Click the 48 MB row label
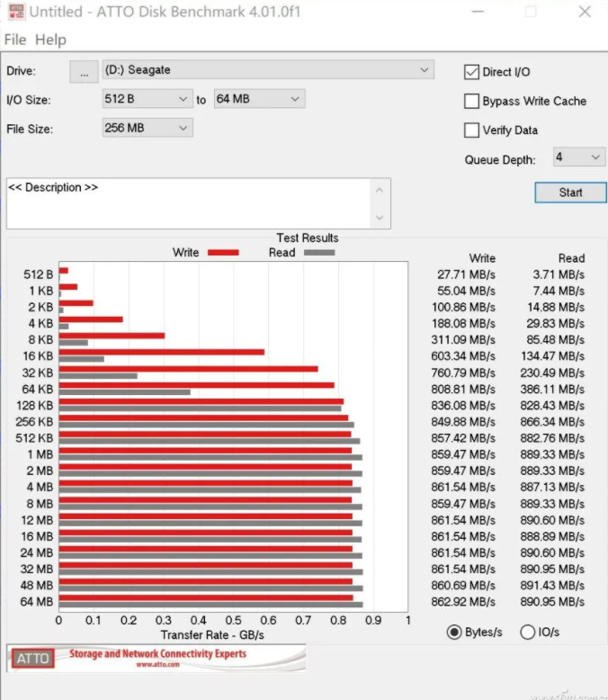The width and height of the screenshot is (608, 700). (x=37, y=585)
